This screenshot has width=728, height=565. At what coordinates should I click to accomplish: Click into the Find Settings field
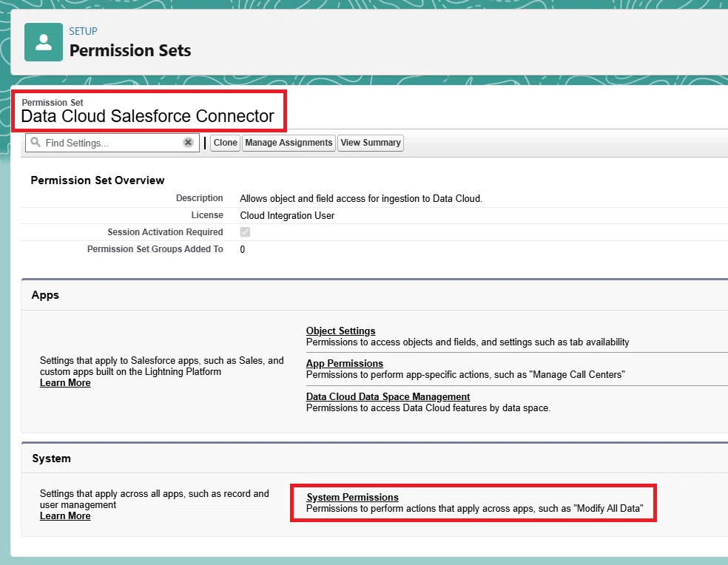coord(112,143)
